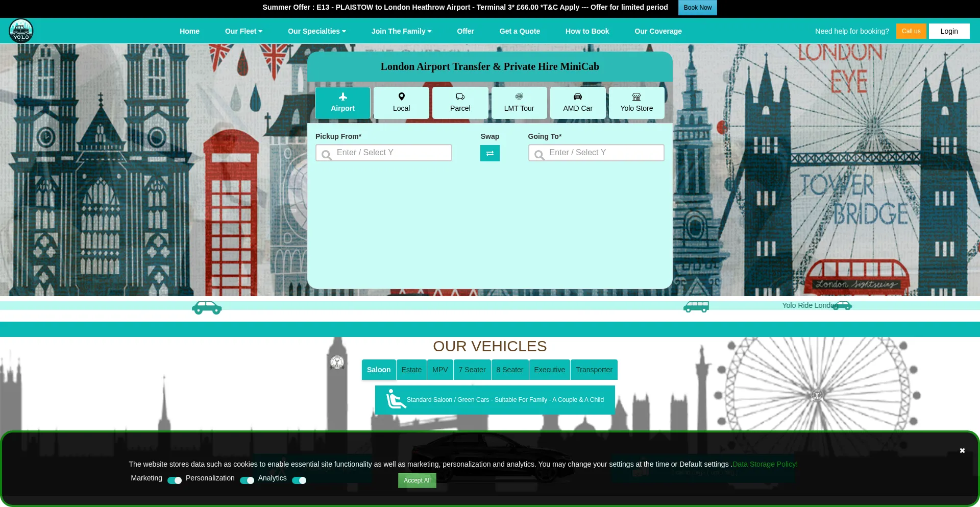Click the Book Now offer button
The height and width of the screenshot is (507, 980).
pos(697,8)
